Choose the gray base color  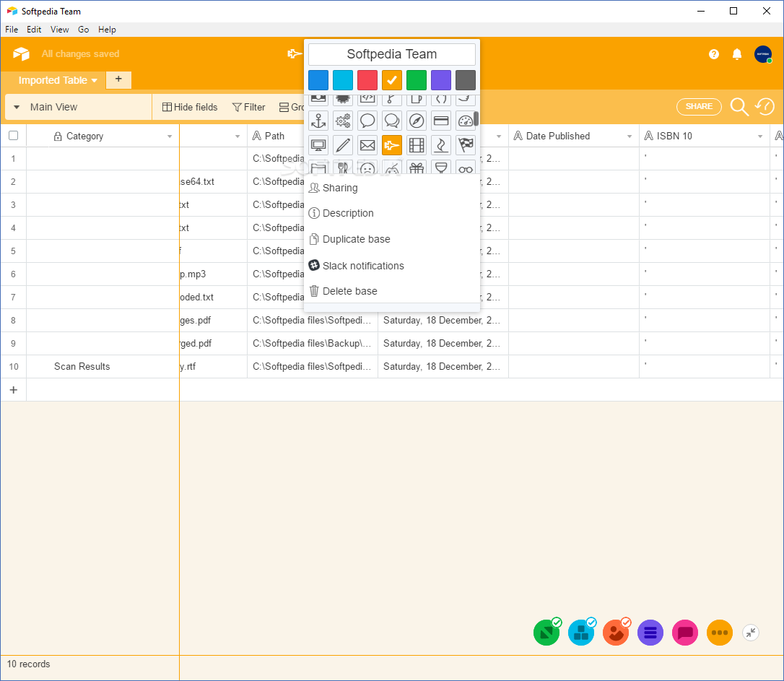pos(466,80)
